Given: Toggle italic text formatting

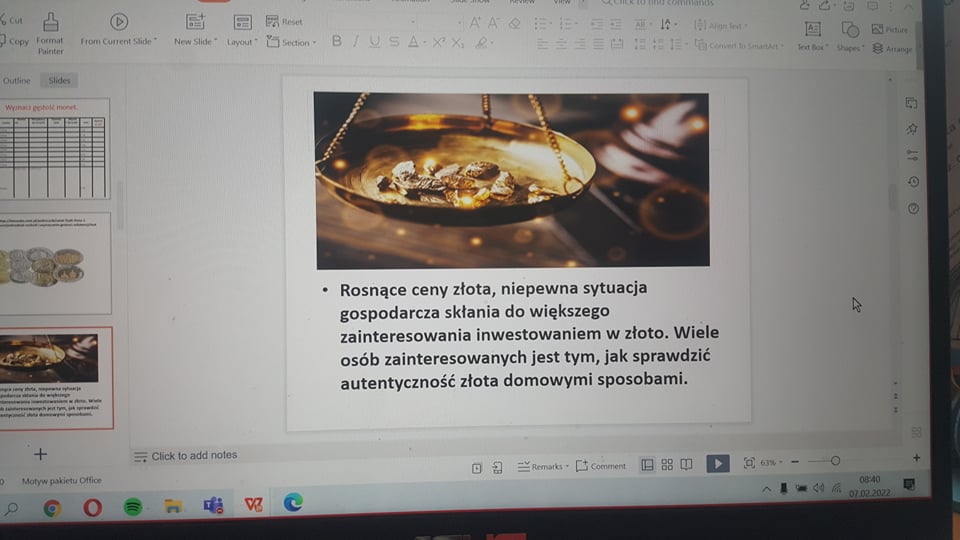Looking at the screenshot, I should (355, 42).
